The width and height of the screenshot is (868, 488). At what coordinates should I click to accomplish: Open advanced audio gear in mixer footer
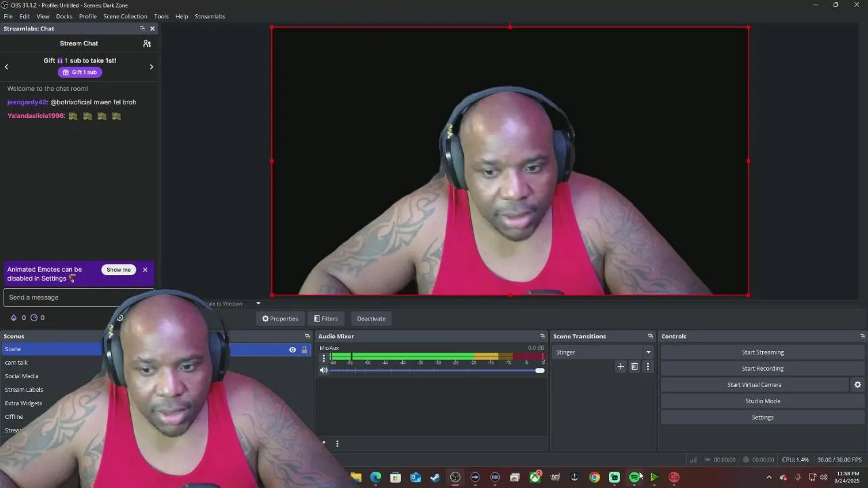tap(323, 443)
